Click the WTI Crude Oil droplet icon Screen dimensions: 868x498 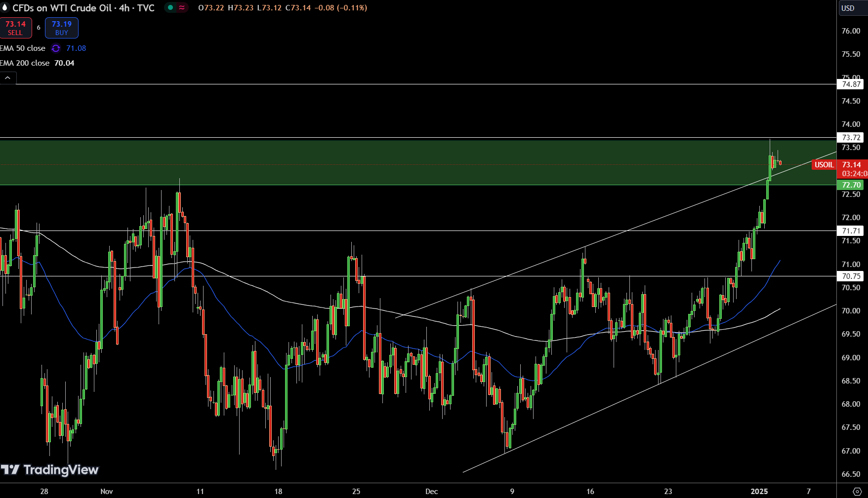5,7
